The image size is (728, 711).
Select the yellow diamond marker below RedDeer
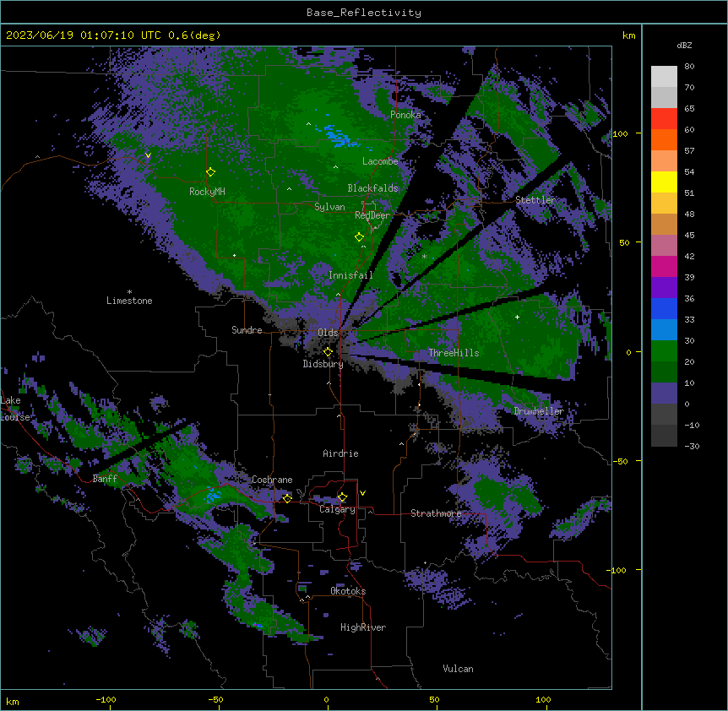point(359,237)
